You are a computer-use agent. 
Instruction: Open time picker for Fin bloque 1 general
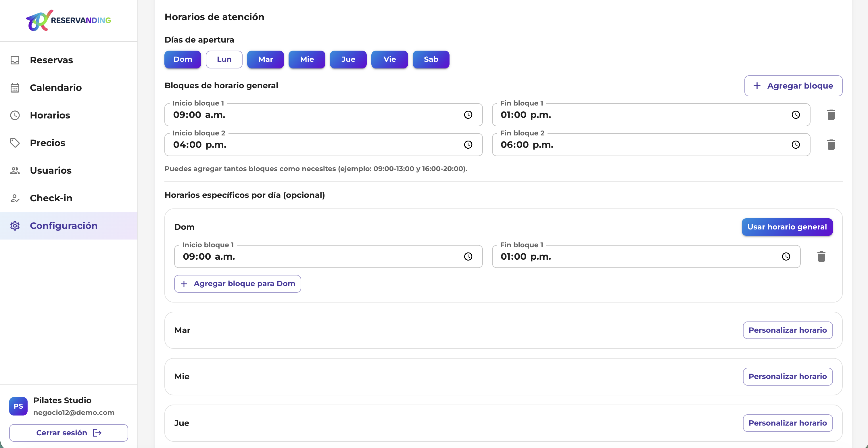pyautogui.click(x=796, y=115)
